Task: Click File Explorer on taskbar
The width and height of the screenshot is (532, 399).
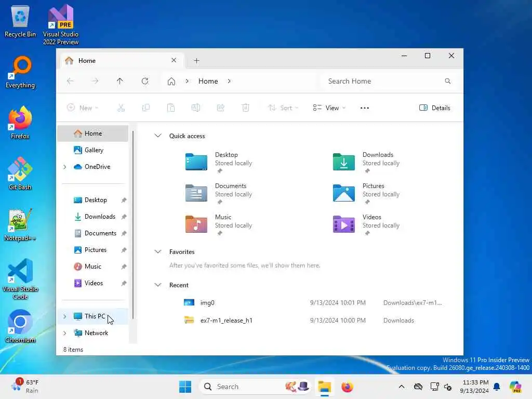Action: pos(324,387)
